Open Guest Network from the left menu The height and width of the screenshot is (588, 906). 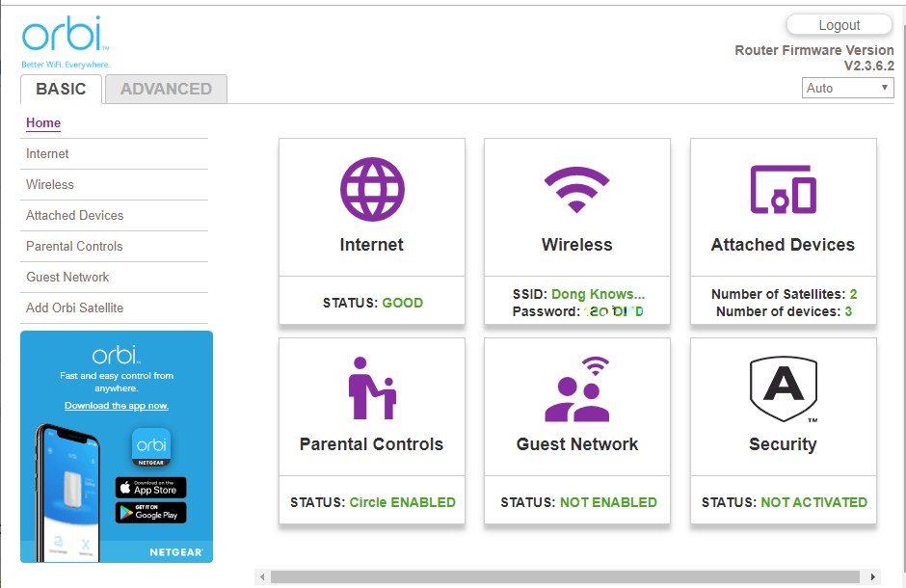pos(67,278)
